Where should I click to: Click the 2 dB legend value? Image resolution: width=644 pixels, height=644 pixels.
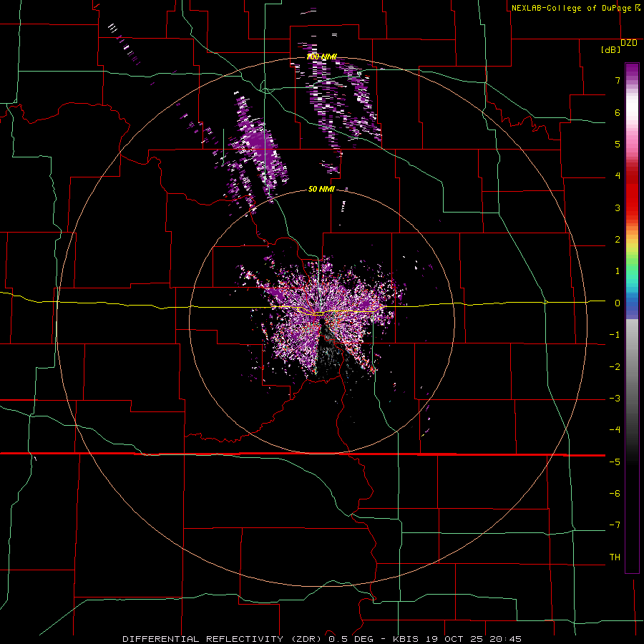(618, 240)
